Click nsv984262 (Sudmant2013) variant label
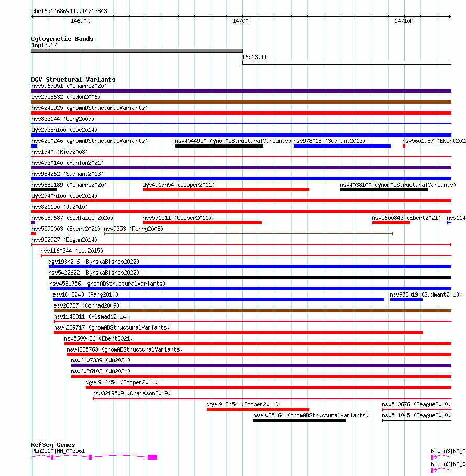Screen dimensions: 466x476 click(68, 174)
